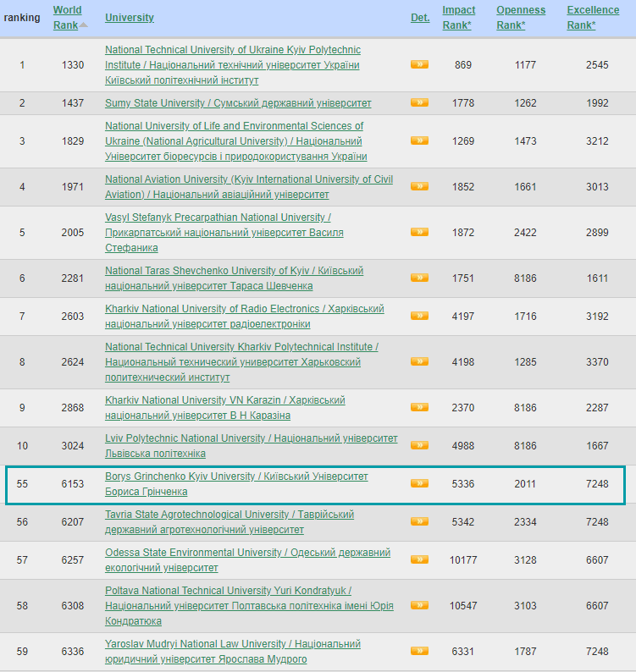Sort by Excellence Rank column header

point(593,18)
